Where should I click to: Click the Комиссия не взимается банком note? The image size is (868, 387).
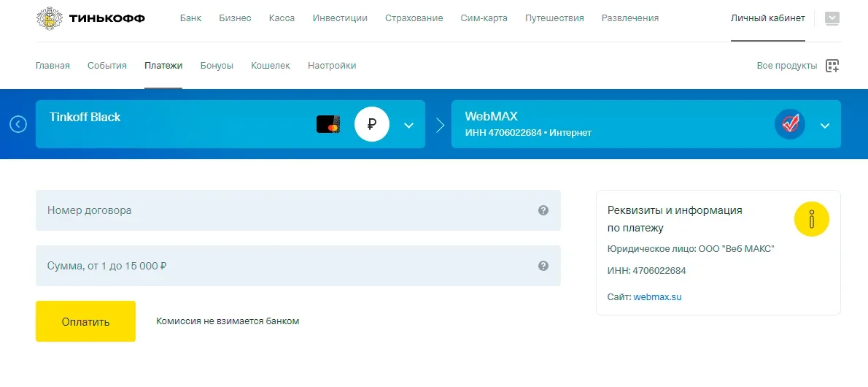[228, 321]
